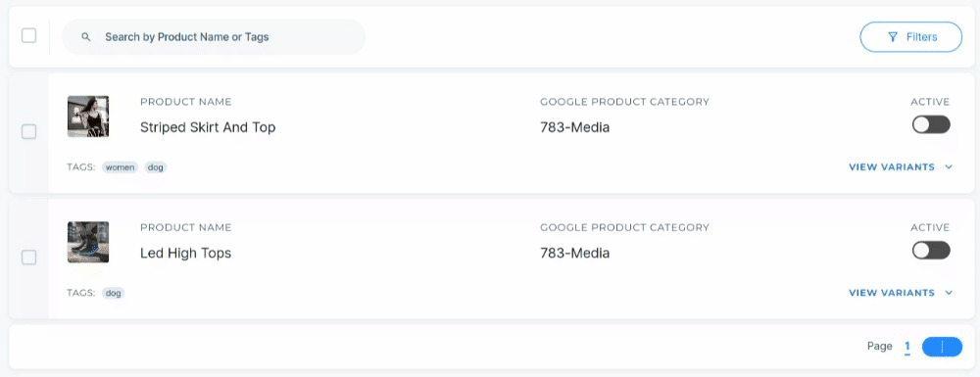The image size is (980, 377).
Task: Click the chevron icon beside Led High Tops' View Variants
Action: tap(949, 293)
